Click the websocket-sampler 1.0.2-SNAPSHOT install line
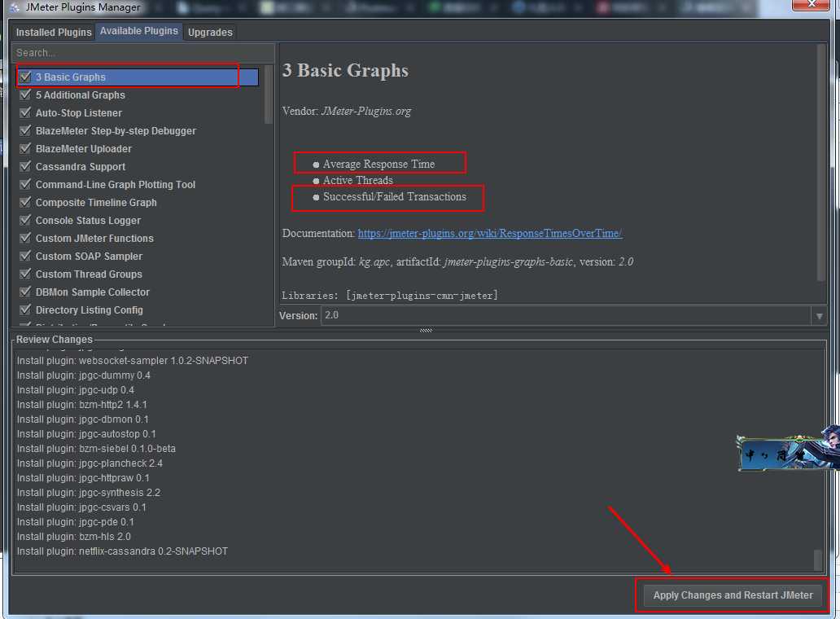Image resolution: width=840 pixels, height=619 pixels. 133,361
